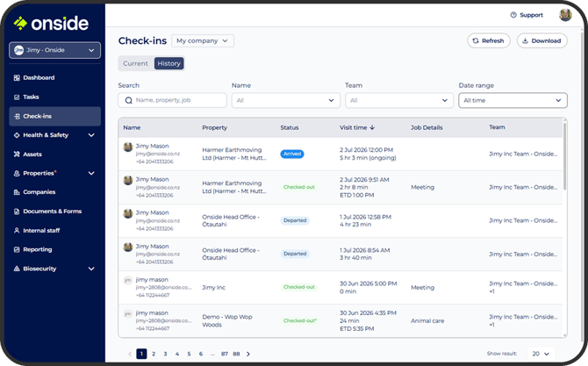Expand the Health & Safety menu chevron

(91, 135)
